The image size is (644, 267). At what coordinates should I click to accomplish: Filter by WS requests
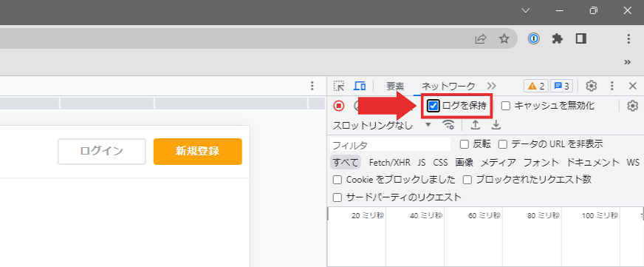click(x=633, y=163)
